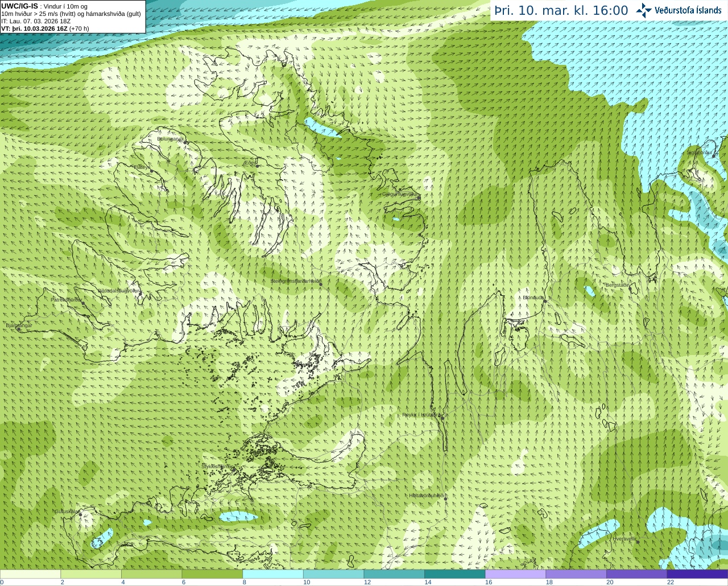
Task: Click the 4–6 m/s green legend swatch
Action: point(152,574)
